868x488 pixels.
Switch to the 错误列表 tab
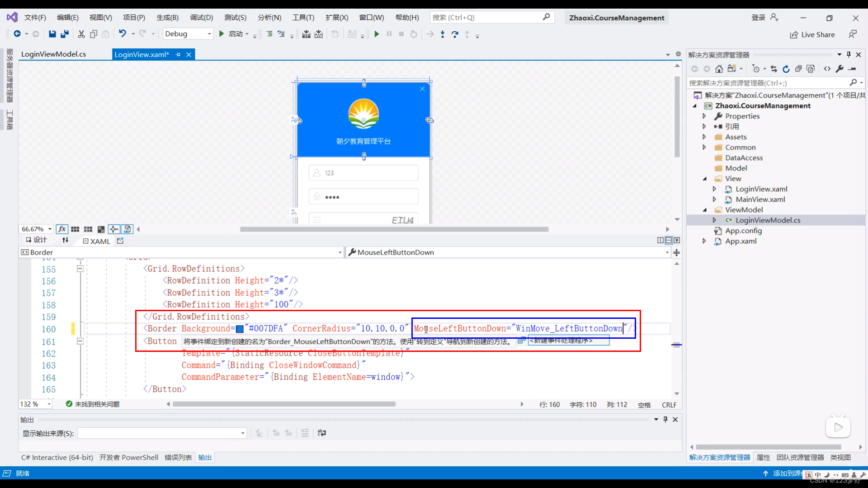point(178,458)
